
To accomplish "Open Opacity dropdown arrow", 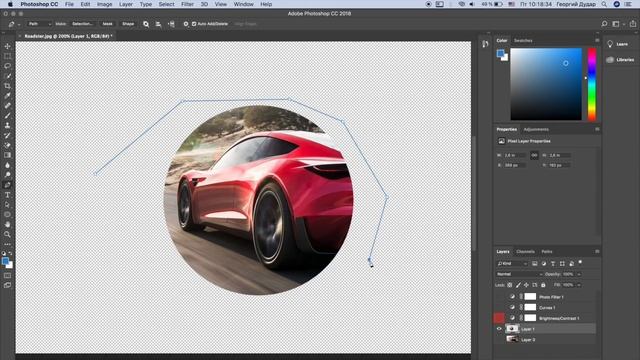I will (x=579, y=274).
